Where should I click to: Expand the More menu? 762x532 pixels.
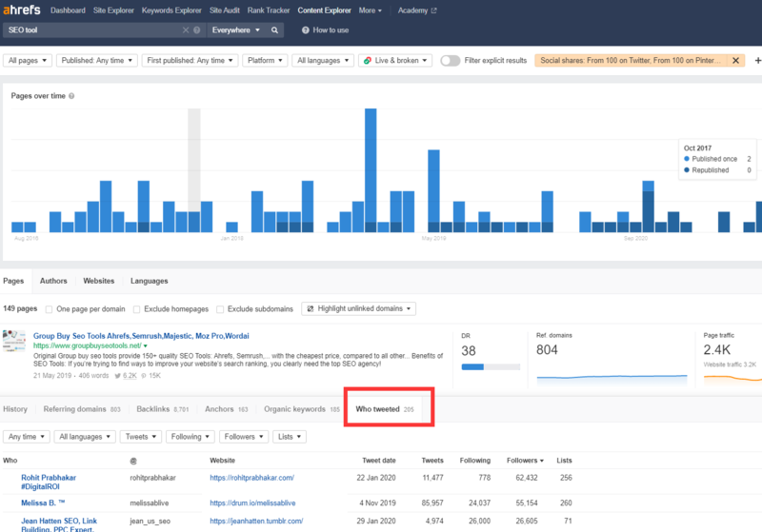[x=370, y=10]
